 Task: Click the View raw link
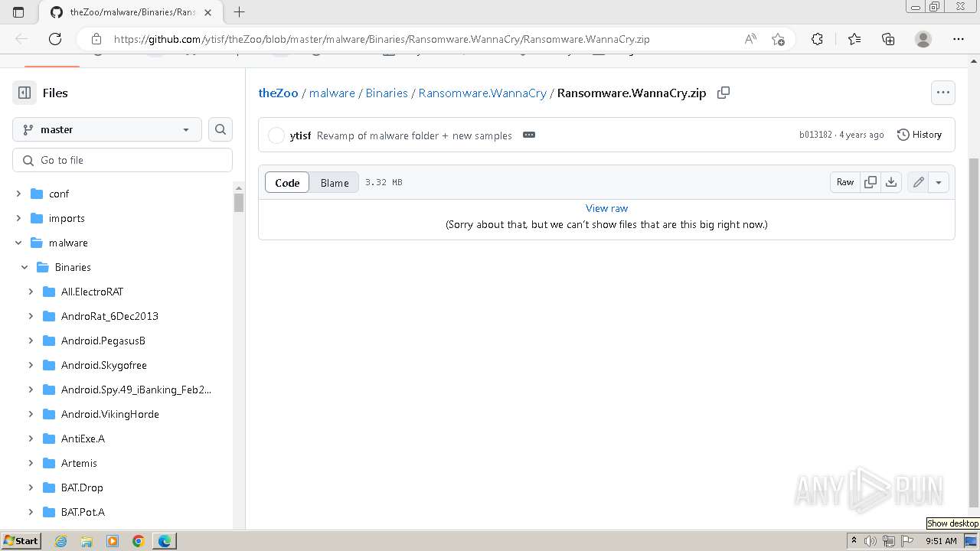point(606,208)
